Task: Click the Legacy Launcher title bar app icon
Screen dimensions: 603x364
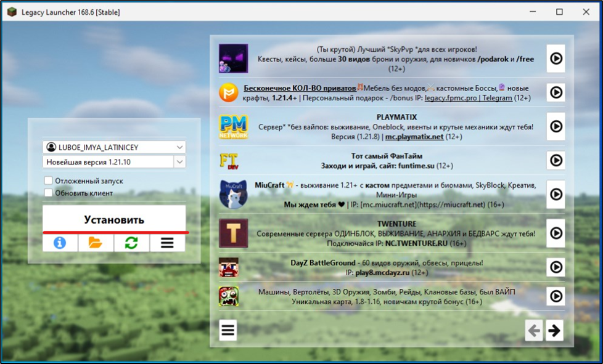Action: 11,12
